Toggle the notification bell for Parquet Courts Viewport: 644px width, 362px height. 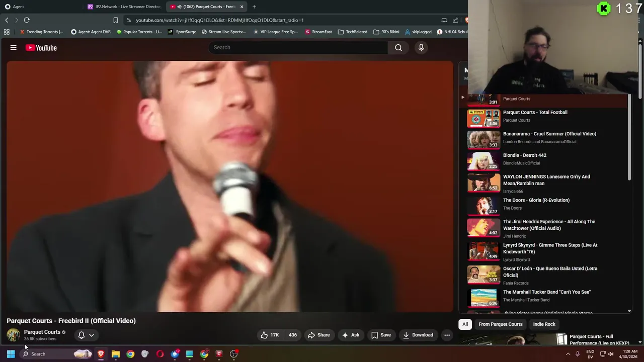click(x=82, y=335)
